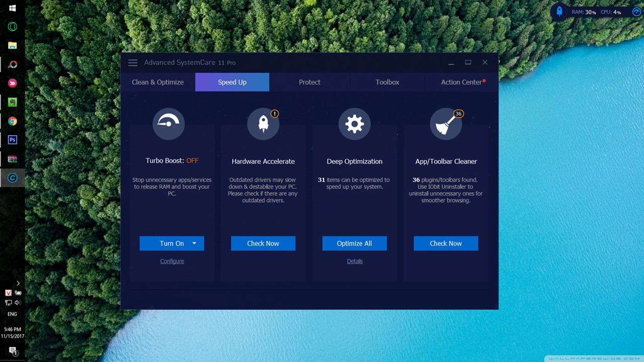This screenshot has width=644, height=362.
Task: Click the volume speaker tray icon
Action: [x=18, y=303]
